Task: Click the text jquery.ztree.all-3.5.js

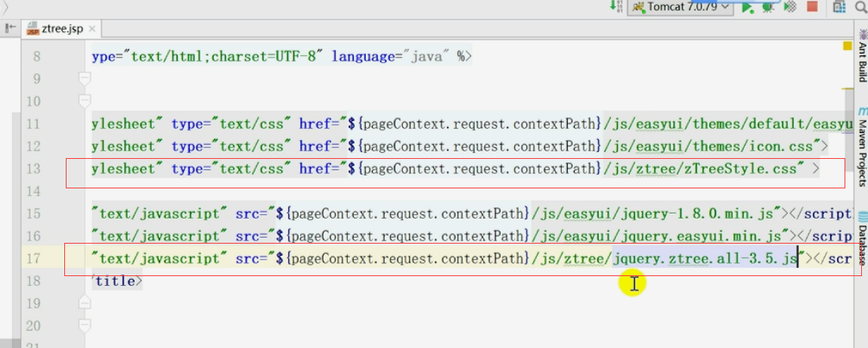Action: [x=705, y=258]
